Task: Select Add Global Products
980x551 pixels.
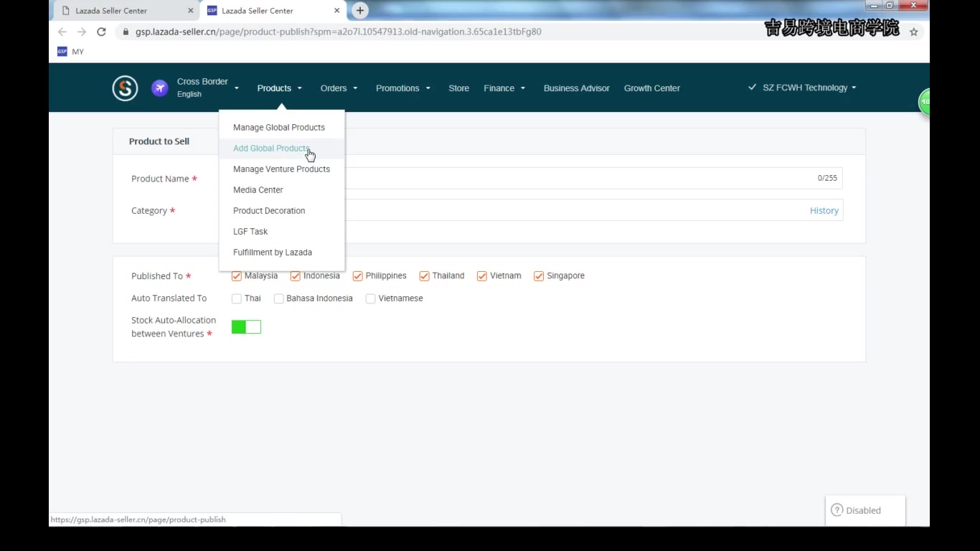Action: pyautogui.click(x=282, y=149)
